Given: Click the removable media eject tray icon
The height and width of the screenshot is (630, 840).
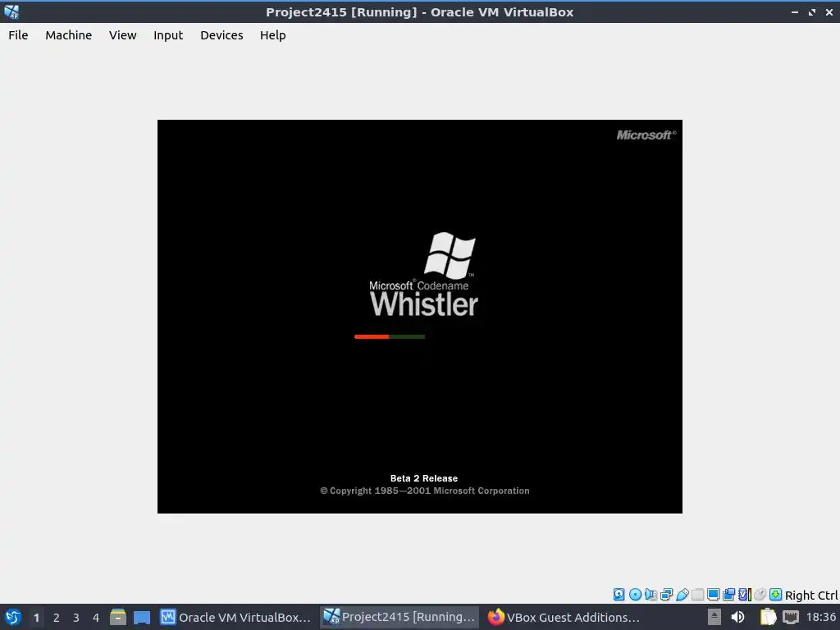Looking at the screenshot, I should coord(714,617).
